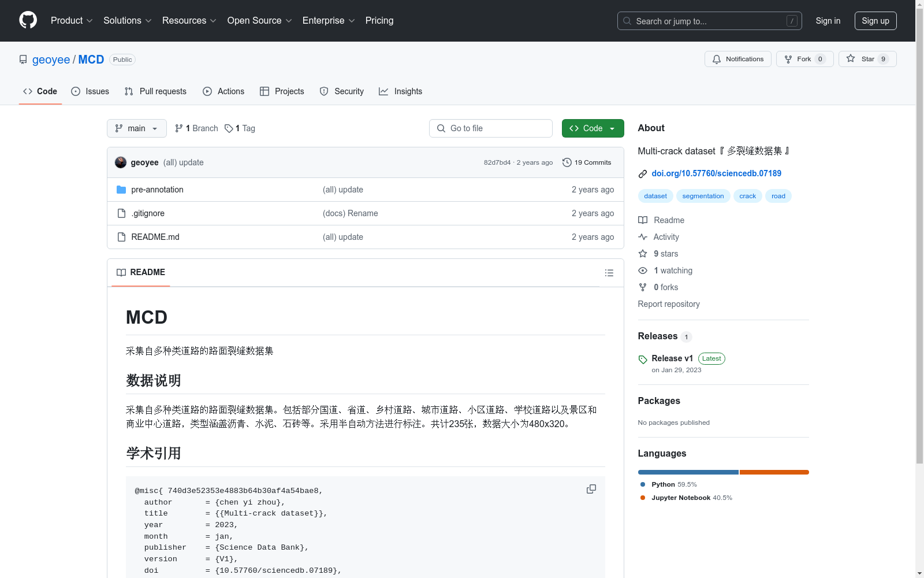Screen dimensions: 924x578
Task: Switch to the Insights tab
Action: (400, 91)
